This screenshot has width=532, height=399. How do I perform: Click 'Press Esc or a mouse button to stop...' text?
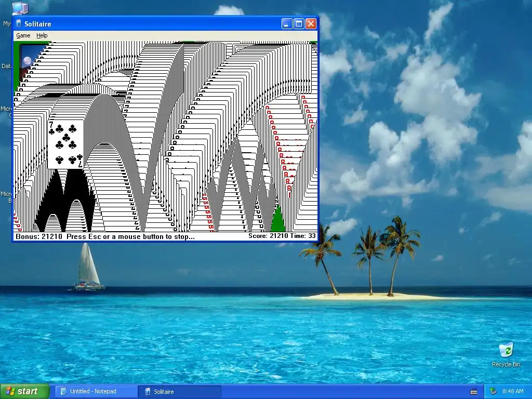(130, 236)
